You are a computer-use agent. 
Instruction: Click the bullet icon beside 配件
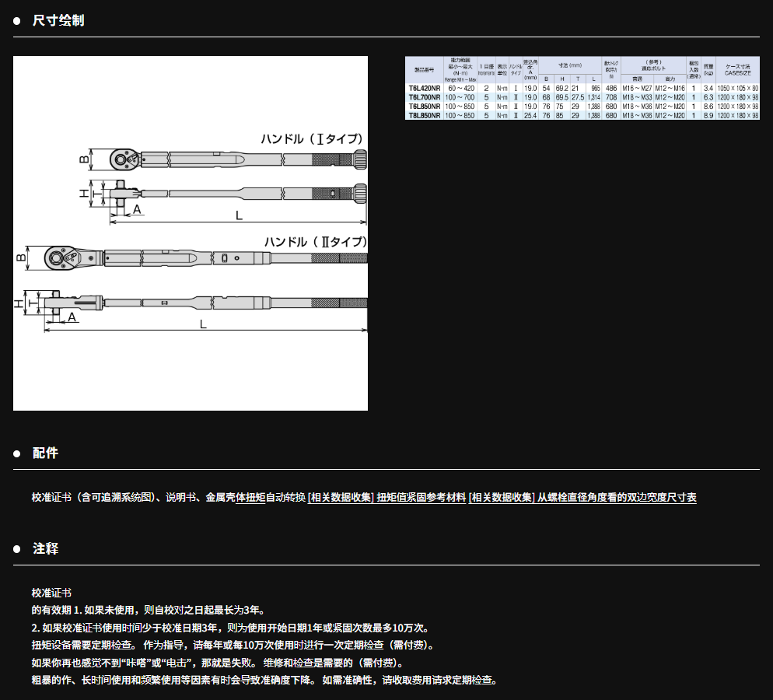click(x=16, y=453)
